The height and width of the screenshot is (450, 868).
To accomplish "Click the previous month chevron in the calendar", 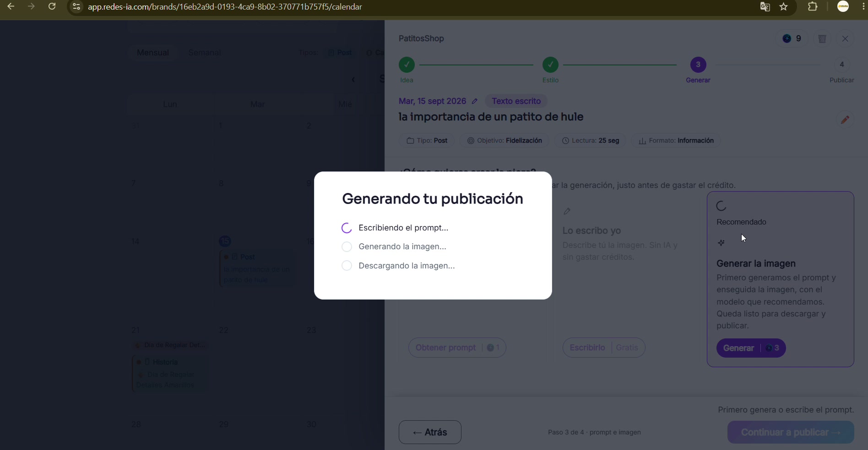I will pyautogui.click(x=353, y=80).
